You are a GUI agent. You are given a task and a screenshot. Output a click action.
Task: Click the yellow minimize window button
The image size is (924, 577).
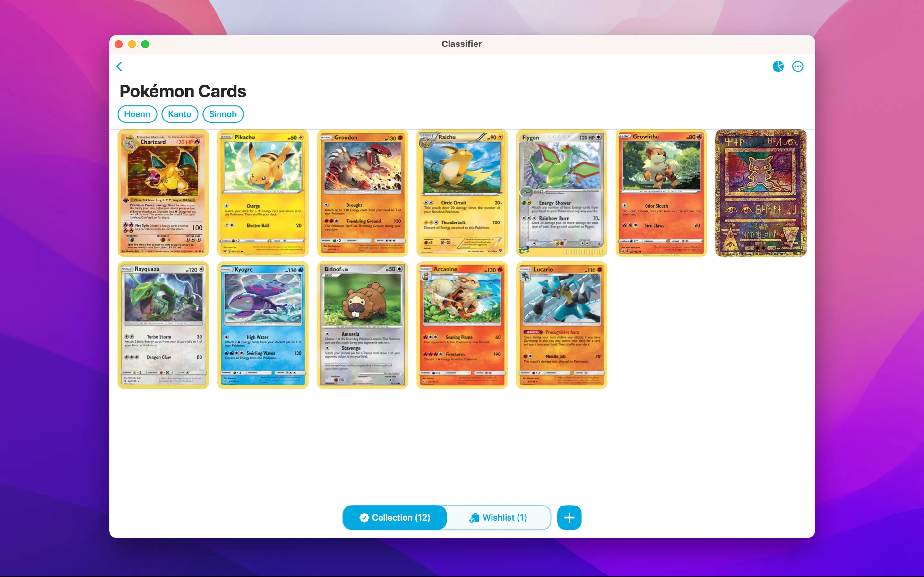click(132, 44)
